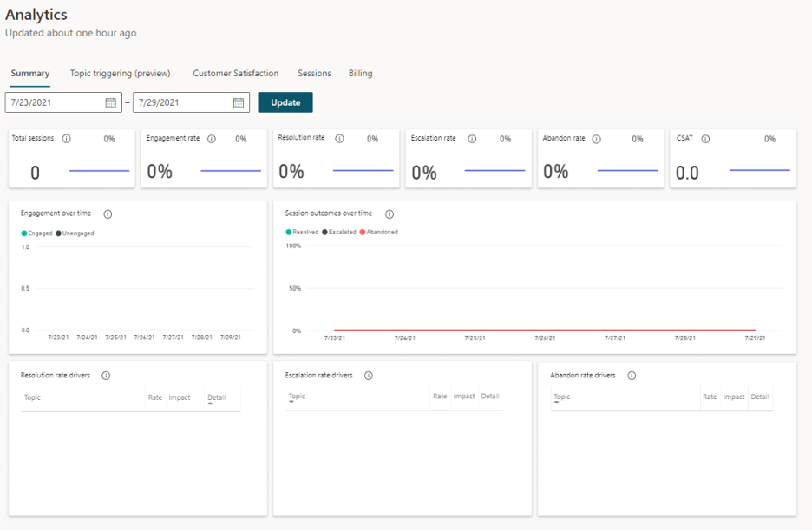The height and width of the screenshot is (531, 812).
Task: Click the start date calendar icon
Action: coord(110,102)
